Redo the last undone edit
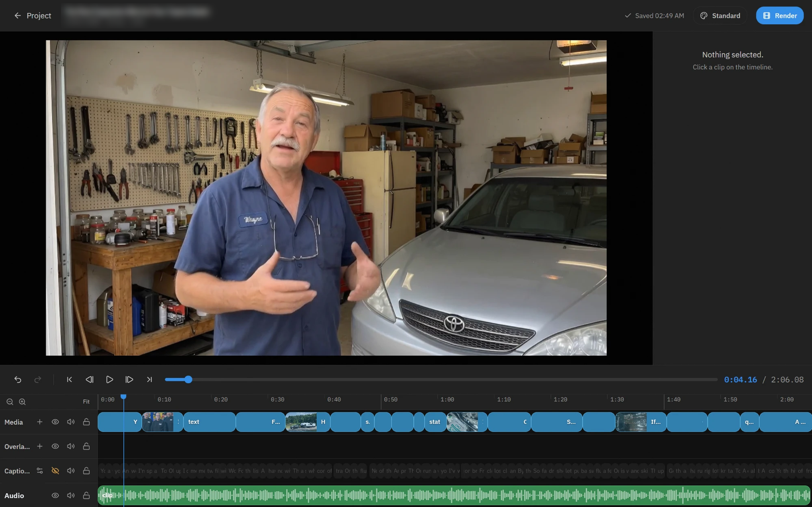The image size is (812, 507). point(38,380)
